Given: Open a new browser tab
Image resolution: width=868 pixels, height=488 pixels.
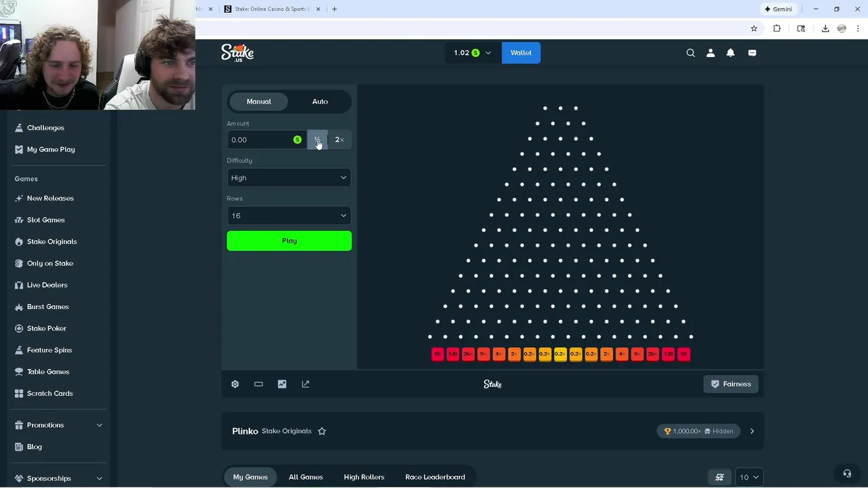Looking at the screenshot, I should click(x=334, y=9).
